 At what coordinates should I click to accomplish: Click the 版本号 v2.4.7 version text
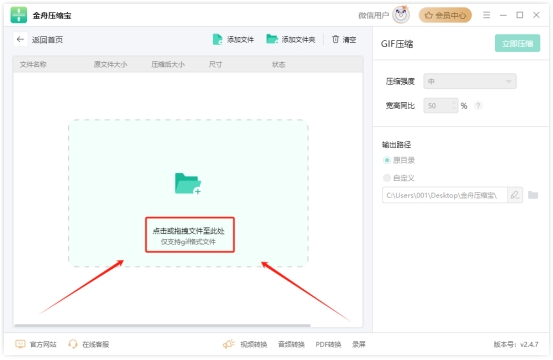516,344
